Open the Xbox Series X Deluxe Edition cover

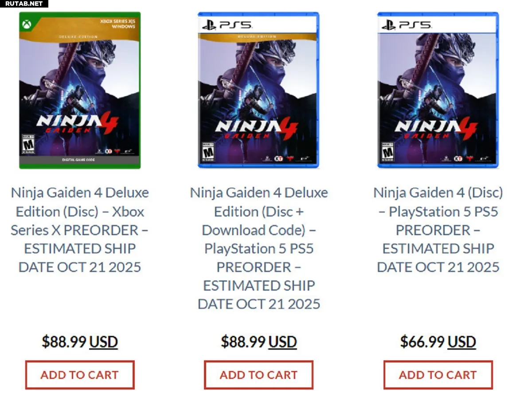click(x=80, y=91)
